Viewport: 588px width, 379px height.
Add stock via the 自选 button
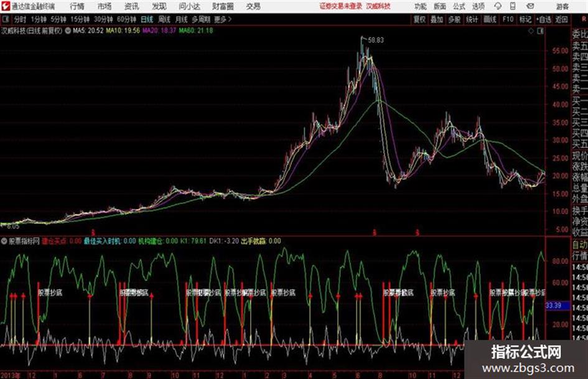pos(543,19)
